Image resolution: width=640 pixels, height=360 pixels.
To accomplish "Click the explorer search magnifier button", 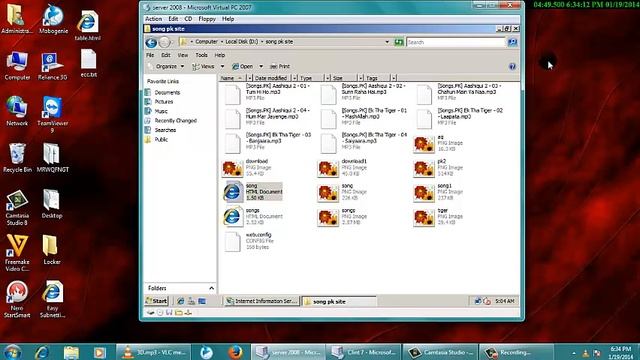I will pyautogui.click(x=512, y=42).
